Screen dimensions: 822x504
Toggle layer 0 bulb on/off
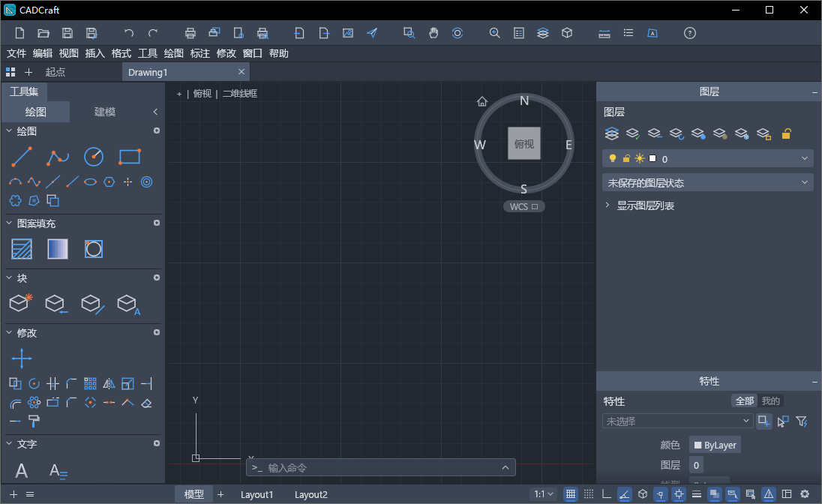[612, 158]
